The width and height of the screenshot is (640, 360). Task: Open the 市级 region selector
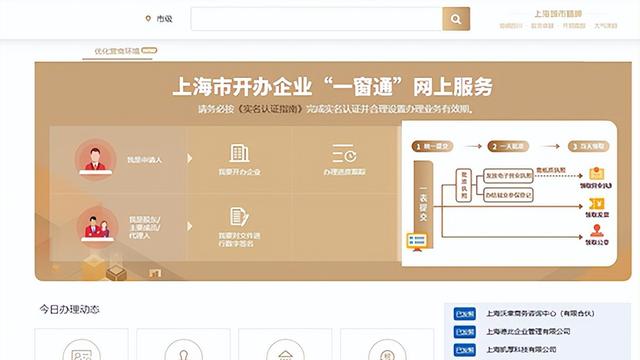coord(164,19)
